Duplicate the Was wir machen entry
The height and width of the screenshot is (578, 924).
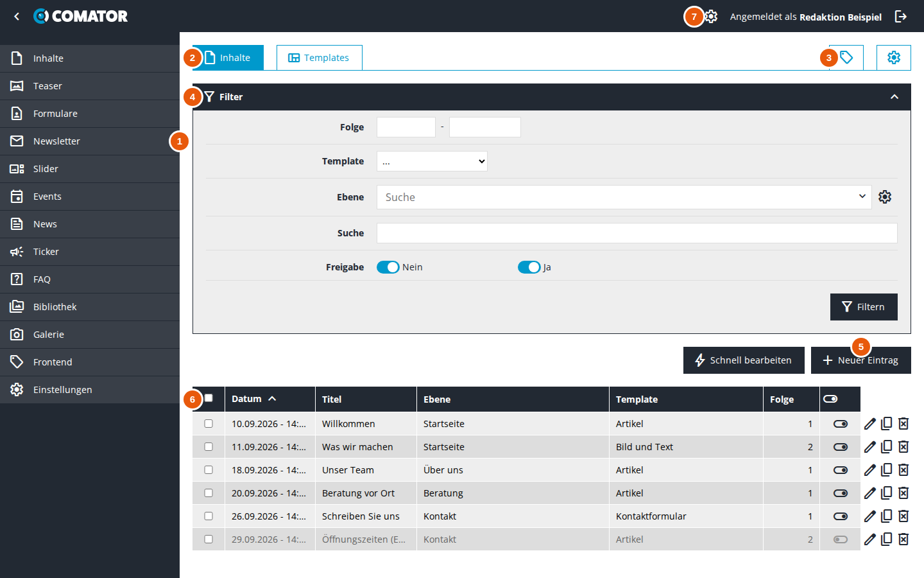click(x=887, y=446)
